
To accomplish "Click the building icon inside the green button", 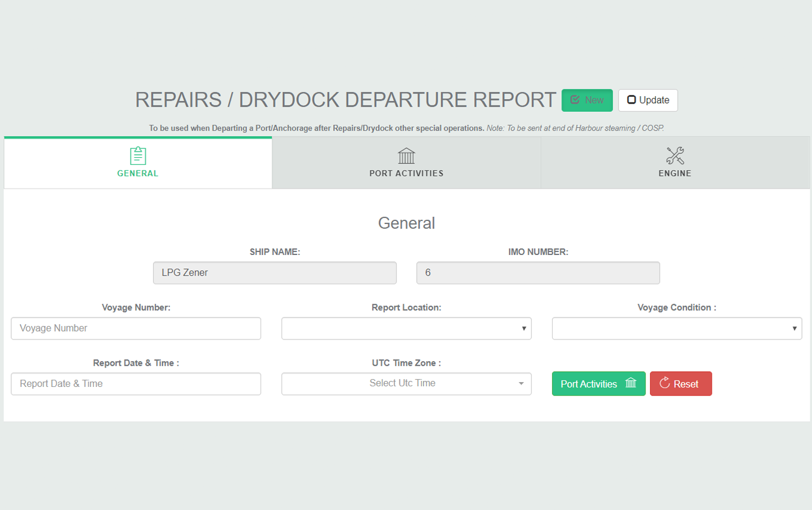I will (631, 383).
